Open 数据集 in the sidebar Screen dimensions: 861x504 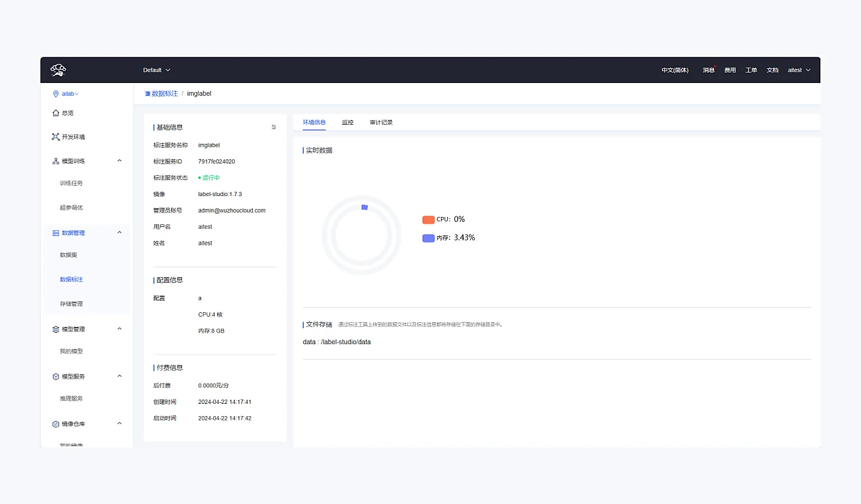tap(68, 255)
